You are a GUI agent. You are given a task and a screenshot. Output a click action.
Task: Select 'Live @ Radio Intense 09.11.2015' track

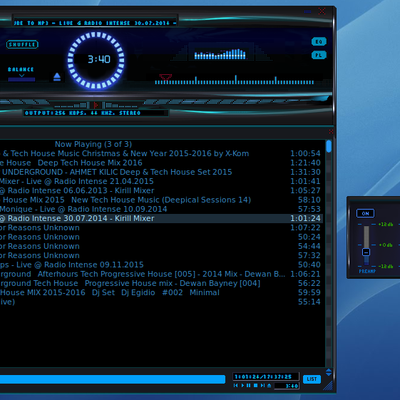[x=161, y=265]
